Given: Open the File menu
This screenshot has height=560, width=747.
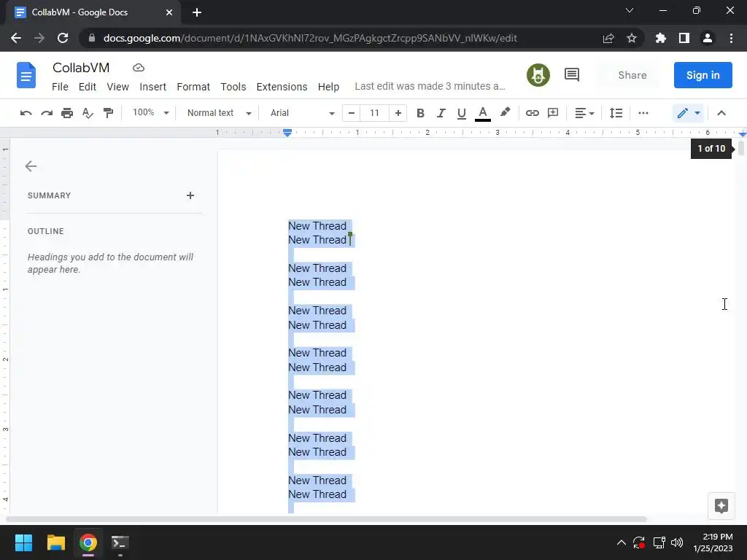Looking at the screenshot, I should point(60,87).
